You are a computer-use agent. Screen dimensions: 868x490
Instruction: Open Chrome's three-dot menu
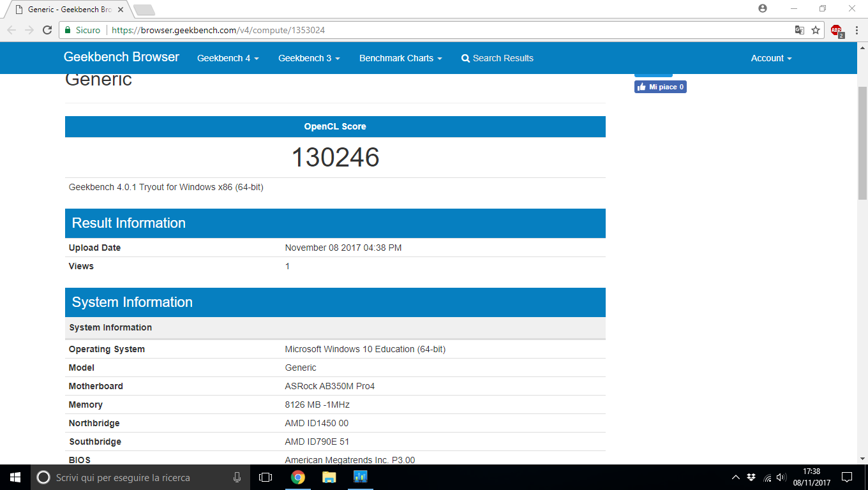[x=857, y=30]
